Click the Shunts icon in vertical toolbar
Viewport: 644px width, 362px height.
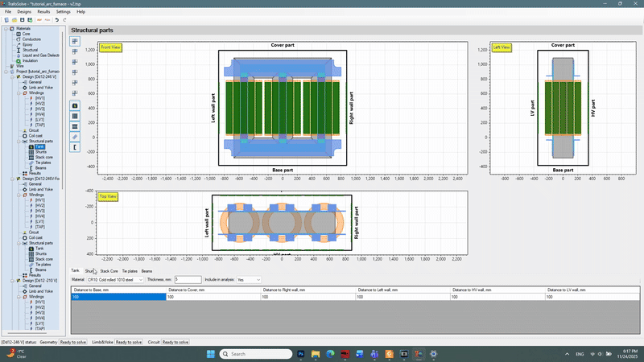click(76, 116)
